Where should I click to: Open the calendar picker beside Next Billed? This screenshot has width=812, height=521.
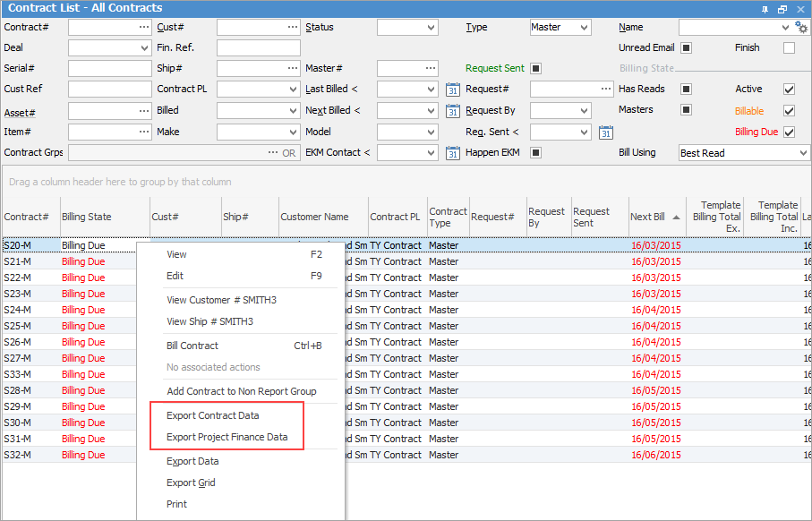(452, 111)
